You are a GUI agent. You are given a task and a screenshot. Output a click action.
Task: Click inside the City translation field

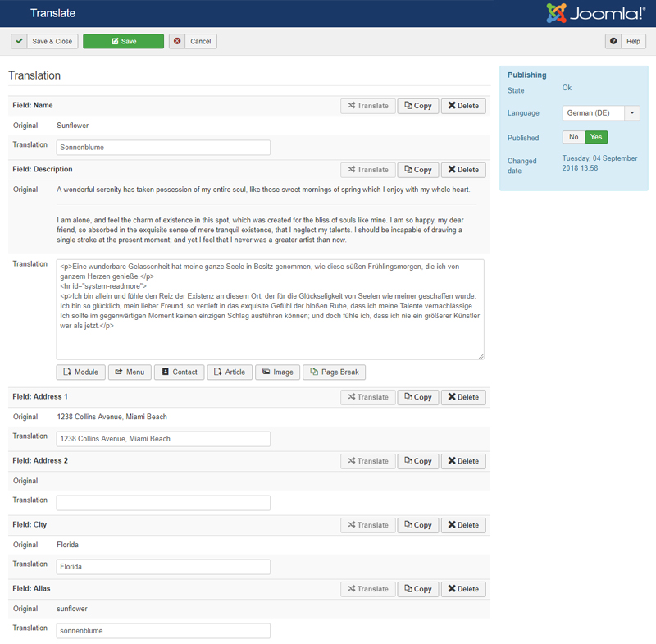[x=162, y=566]
